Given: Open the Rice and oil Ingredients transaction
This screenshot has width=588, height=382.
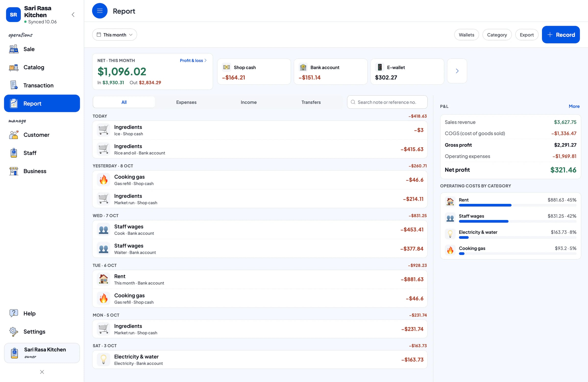Looking at the screenshot, I should pos(260,149).
